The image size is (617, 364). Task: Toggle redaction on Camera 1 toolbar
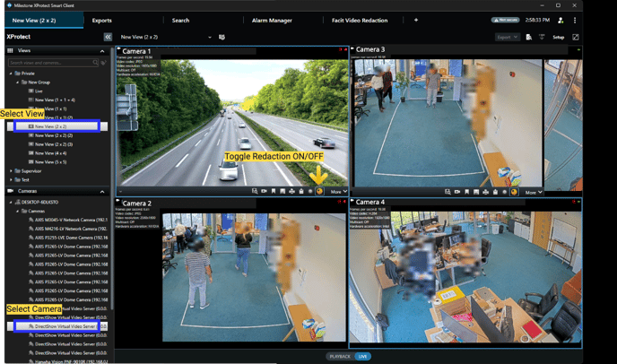tap(320, 192)
